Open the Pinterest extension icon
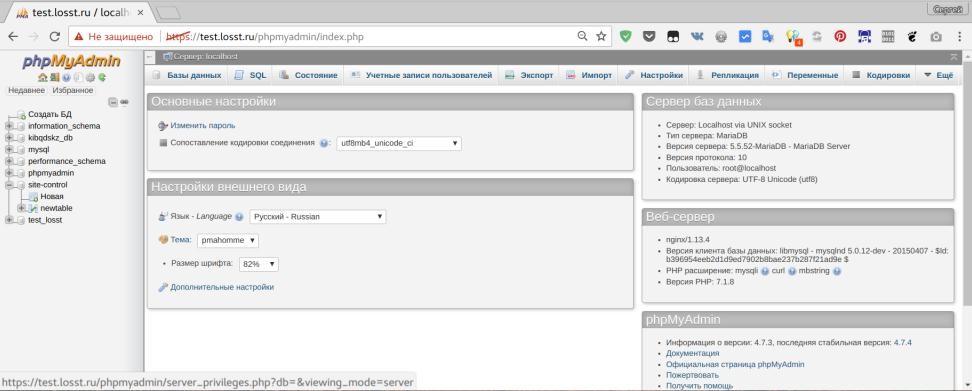Viewport: 972px width, 391px height. pyautogui.click(x=840, y=37)
